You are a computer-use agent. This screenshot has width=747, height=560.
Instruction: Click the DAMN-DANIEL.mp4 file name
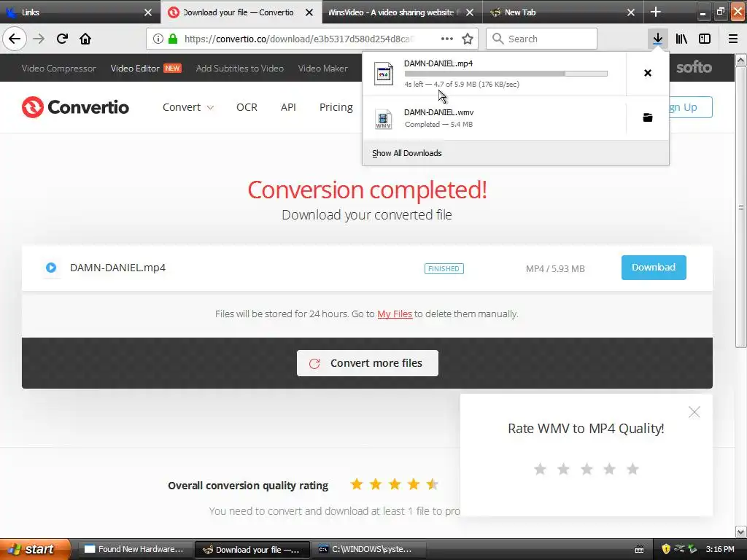click(x=117, y=268)
